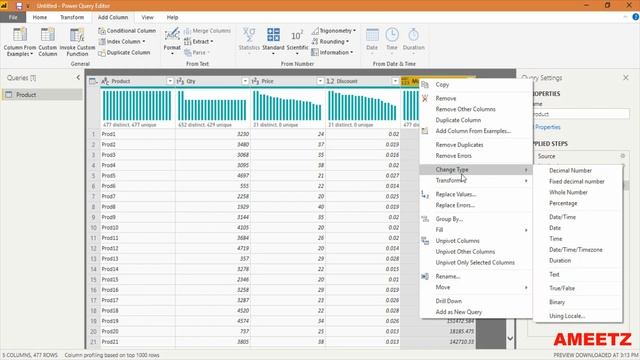Open Source step settings gear

(622, 156)
